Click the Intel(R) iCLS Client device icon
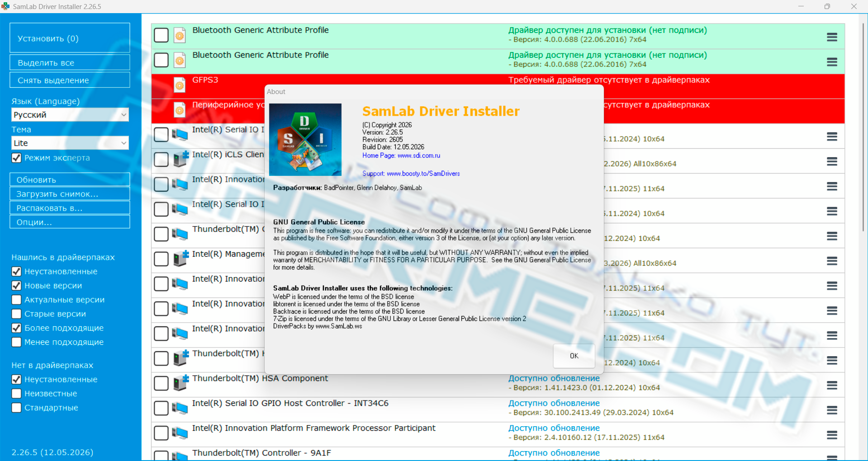 pyautogui.click(x=180, y=159)
